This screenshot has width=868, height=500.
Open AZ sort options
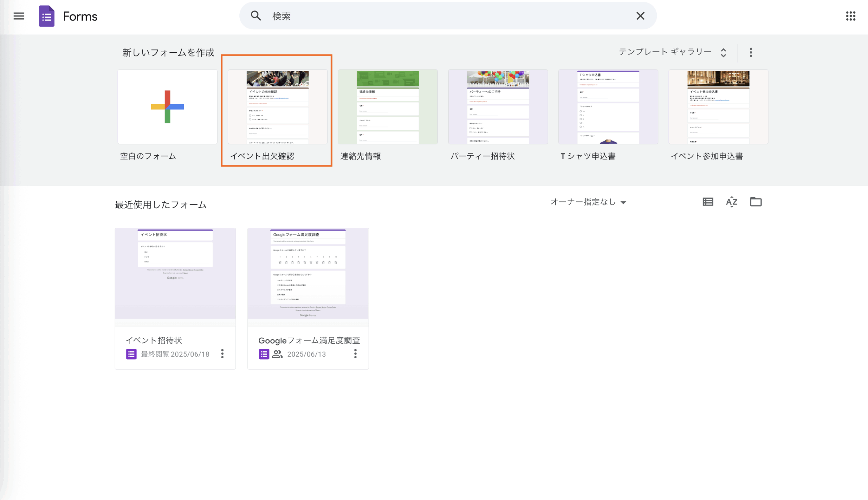(731, 202)
